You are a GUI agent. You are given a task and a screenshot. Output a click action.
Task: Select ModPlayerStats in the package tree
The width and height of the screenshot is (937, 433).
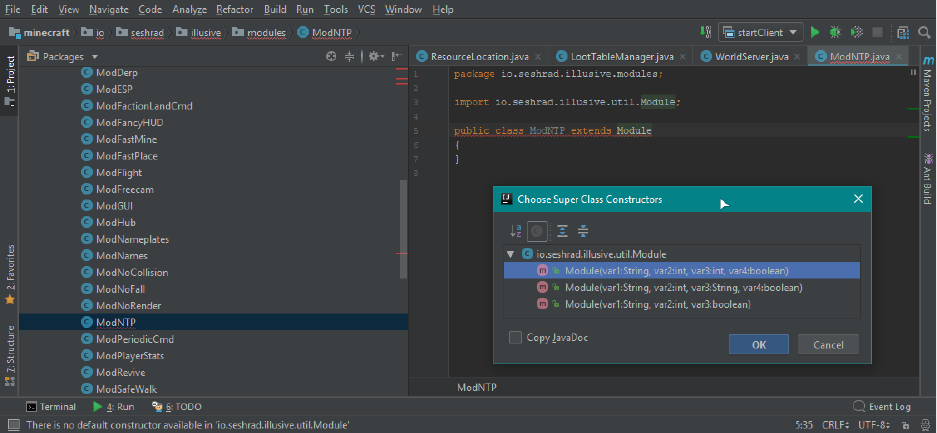click(130, 355)
